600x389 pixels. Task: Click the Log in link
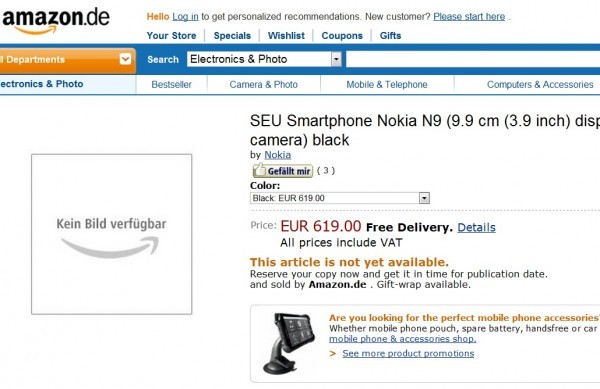coord(185,17)
